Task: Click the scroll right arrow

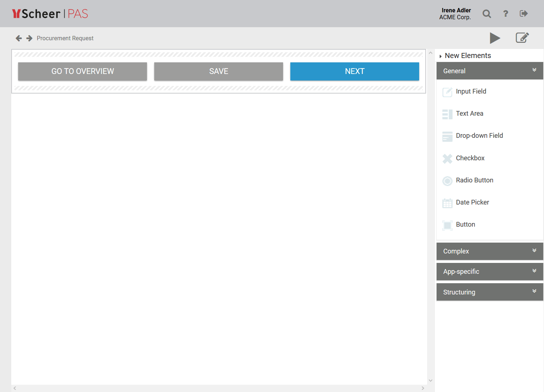Action: tap(423, 388)
